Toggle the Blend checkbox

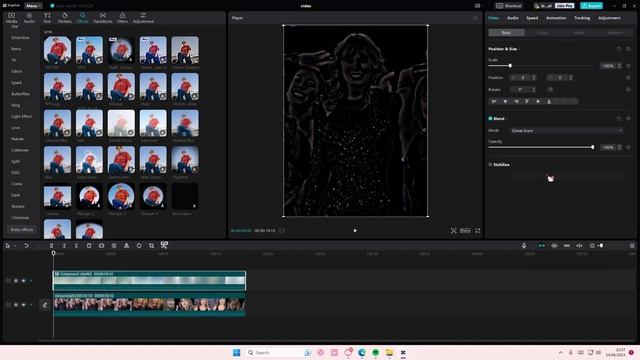(490, 119)
